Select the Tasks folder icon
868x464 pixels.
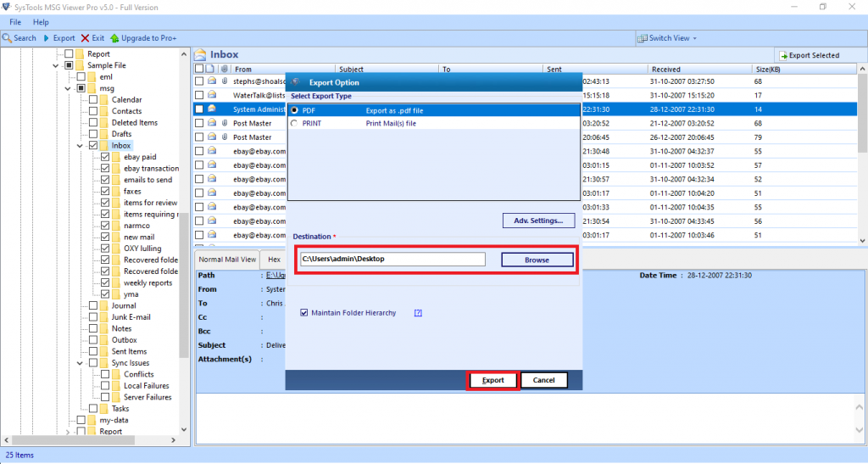point(103,409)
